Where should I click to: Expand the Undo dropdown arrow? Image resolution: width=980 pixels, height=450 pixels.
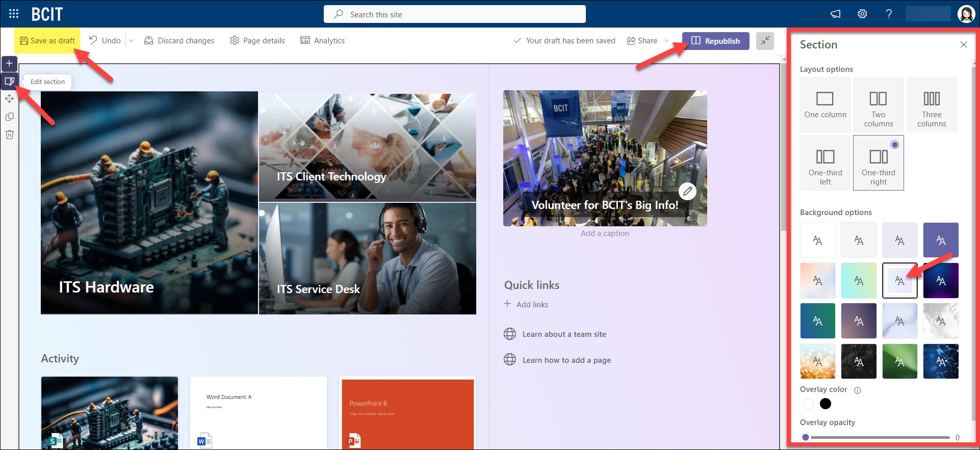tap(131, 41)
